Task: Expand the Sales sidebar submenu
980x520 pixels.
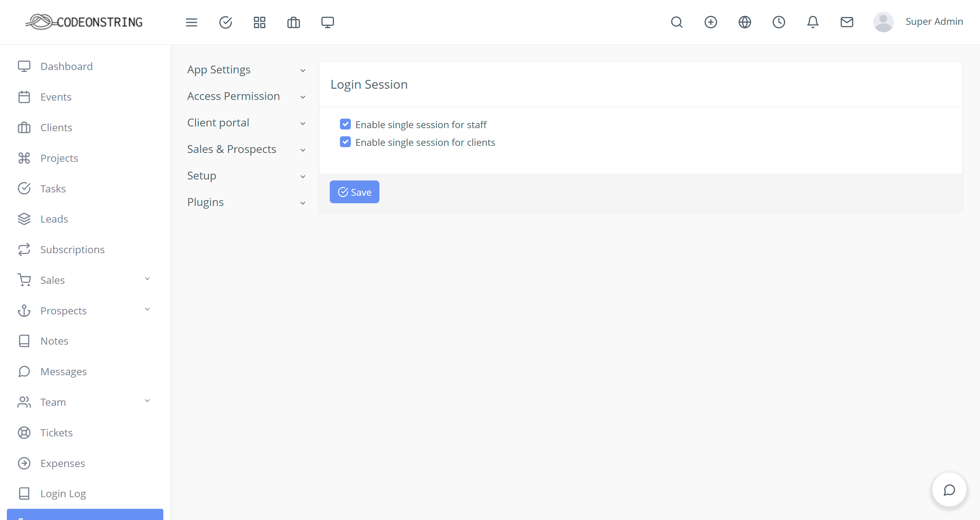Action: (84, 280)
